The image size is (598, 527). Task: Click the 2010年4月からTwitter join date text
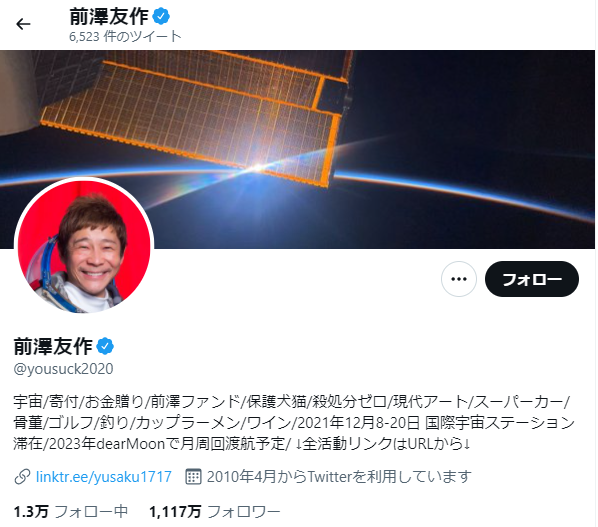(339, 477)
